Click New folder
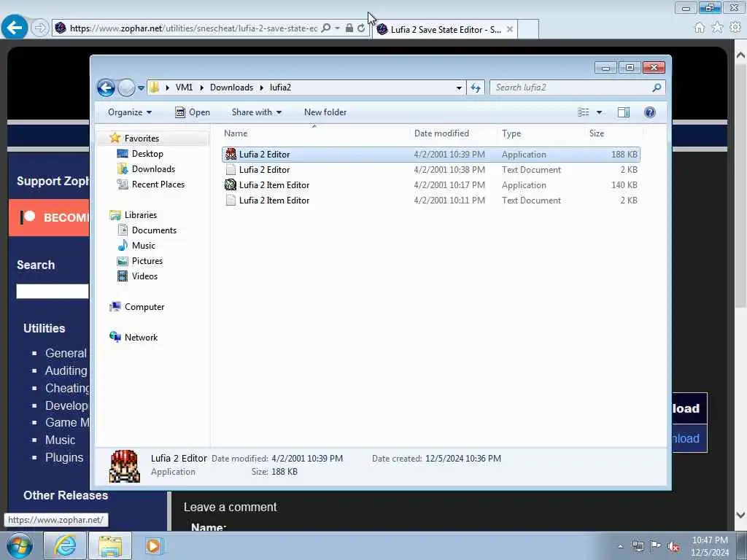The image size is (747, 560). (x=325, y=112)
